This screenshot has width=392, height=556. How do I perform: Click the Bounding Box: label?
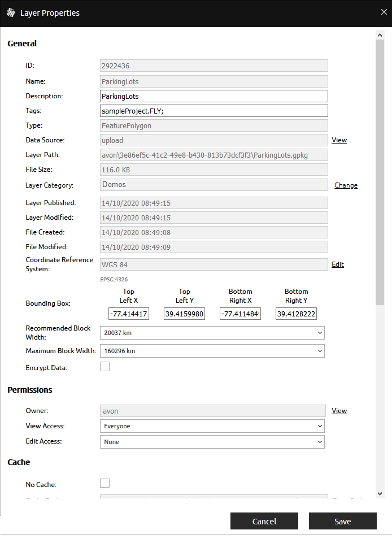pos(48,303)
